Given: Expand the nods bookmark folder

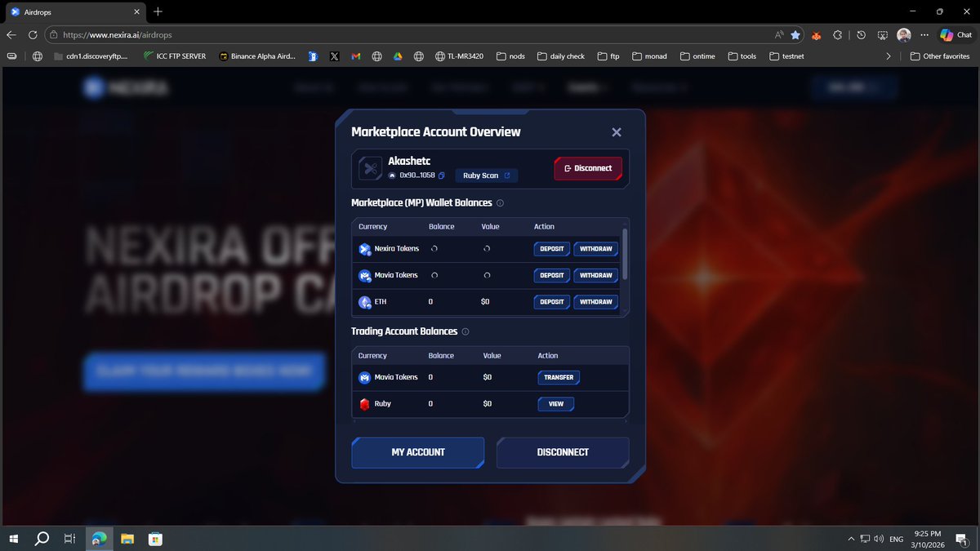Looking at the screenshot, I should [510, 56].
